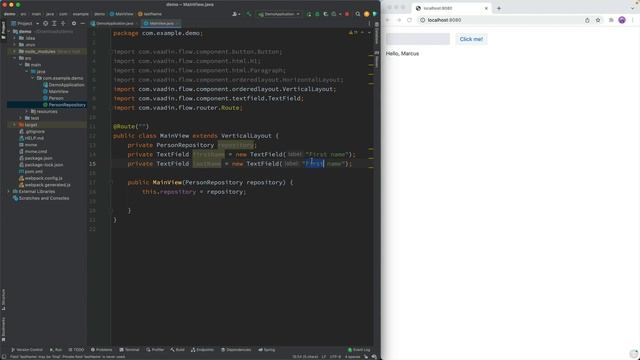Click the Dependencies tool window tab
This screenshot has width=640, height=360.
pyautogui.click(x=236, y=350)
